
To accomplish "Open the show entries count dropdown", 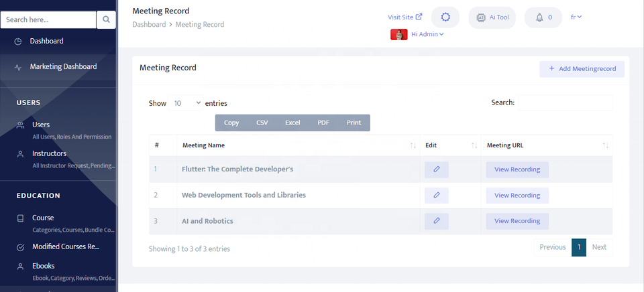I will [186, 103].
